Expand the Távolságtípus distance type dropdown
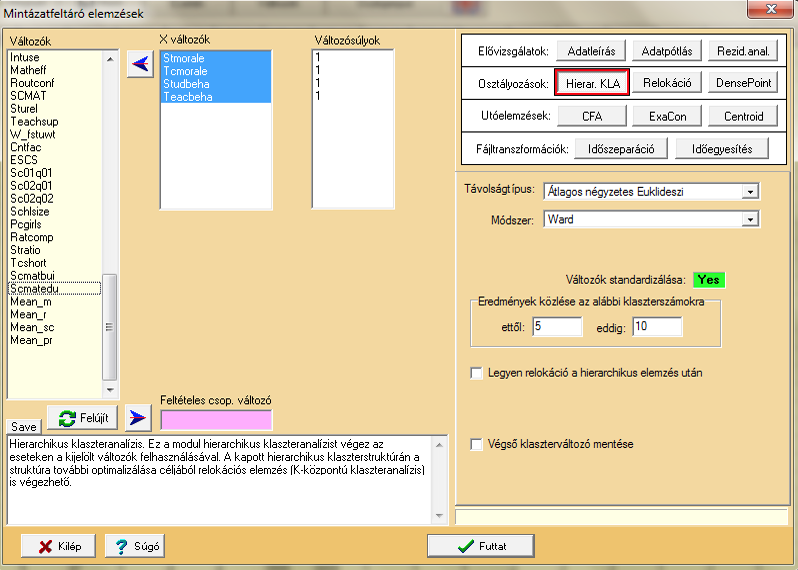Viewport: 798px width, 570px height. 750,191
